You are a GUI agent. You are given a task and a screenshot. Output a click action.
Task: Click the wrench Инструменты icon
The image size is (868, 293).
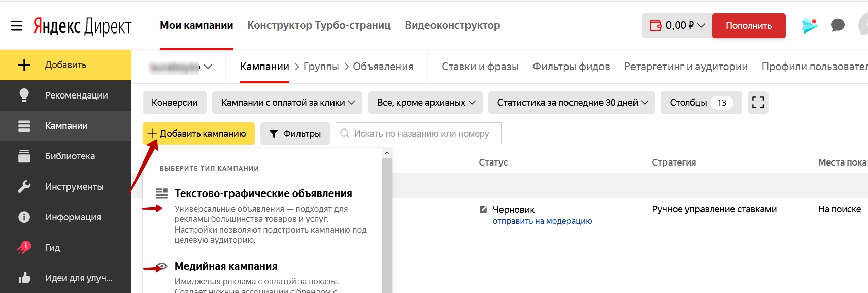tap(24, 187)
